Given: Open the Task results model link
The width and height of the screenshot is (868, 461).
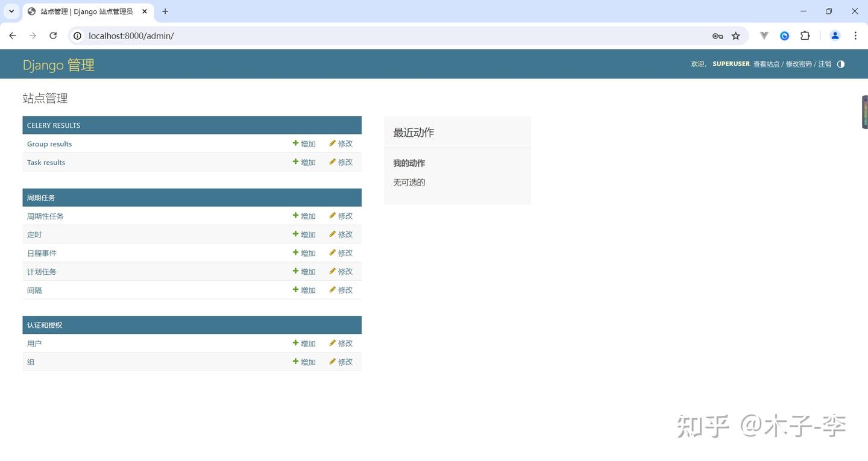Looking at the screenshot, I should [46, 163].
